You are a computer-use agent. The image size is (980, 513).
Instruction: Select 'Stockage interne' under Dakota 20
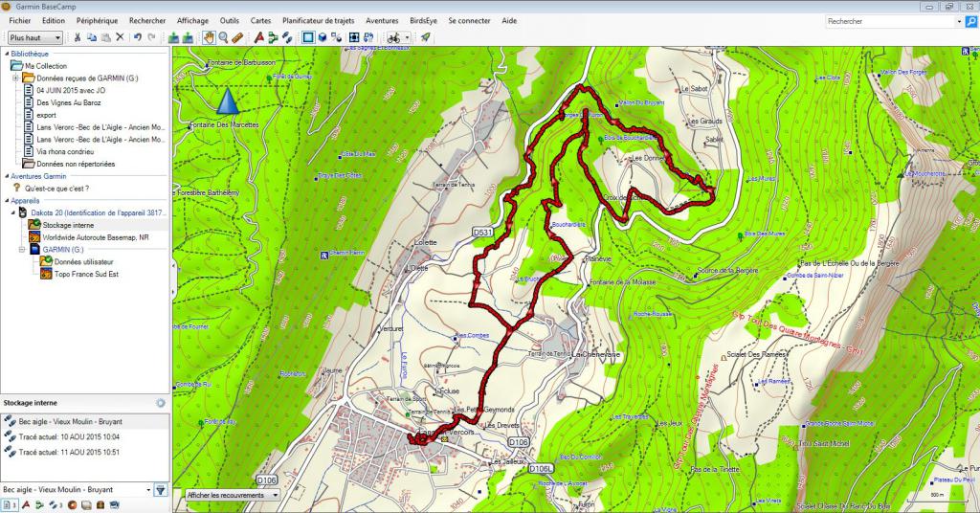tap(68, 225)
